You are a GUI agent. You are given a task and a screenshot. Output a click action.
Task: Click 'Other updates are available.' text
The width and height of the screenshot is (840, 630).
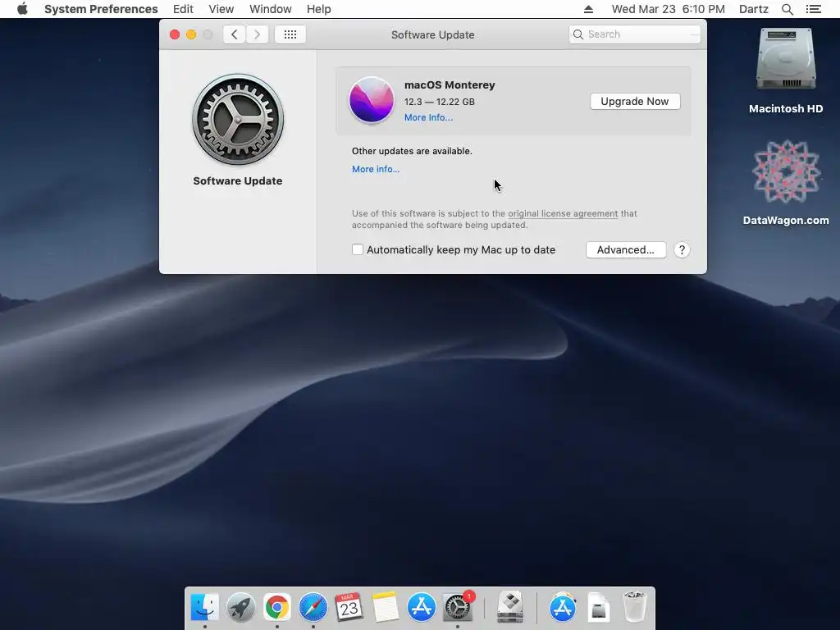coord(412,151)
